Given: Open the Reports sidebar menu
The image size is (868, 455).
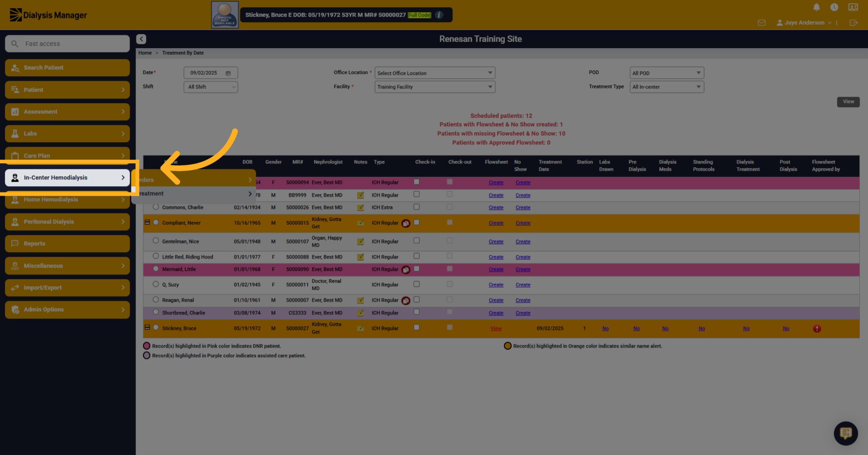Looking at the screenshot, I should click(x=67, y=244).
